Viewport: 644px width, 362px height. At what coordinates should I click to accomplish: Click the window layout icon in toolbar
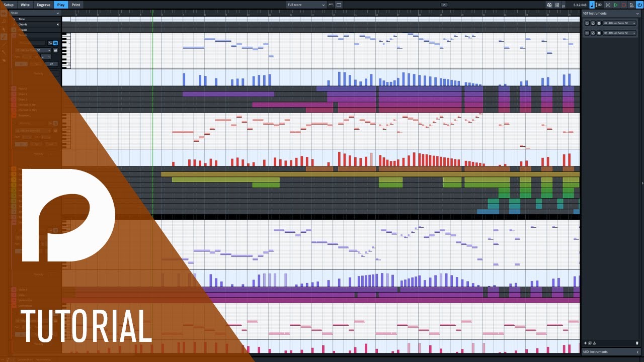point(339,5)
